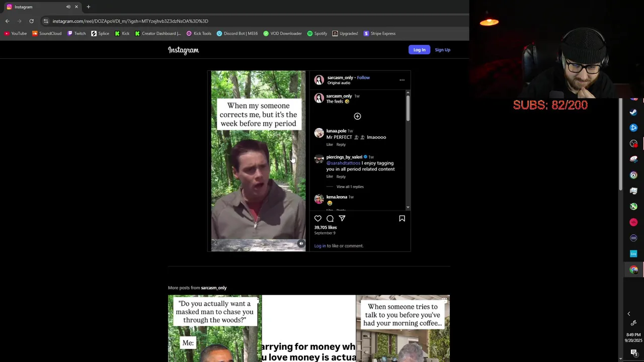Screen dimensions: 644x362
Task: Click the page's vertical scrollbar
Action: click(x=620, y=145)
